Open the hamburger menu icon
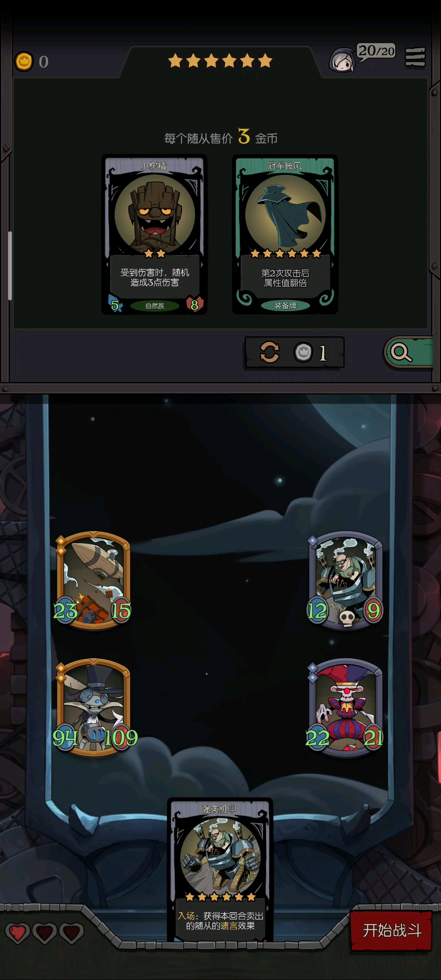 [x=415, y=57]
